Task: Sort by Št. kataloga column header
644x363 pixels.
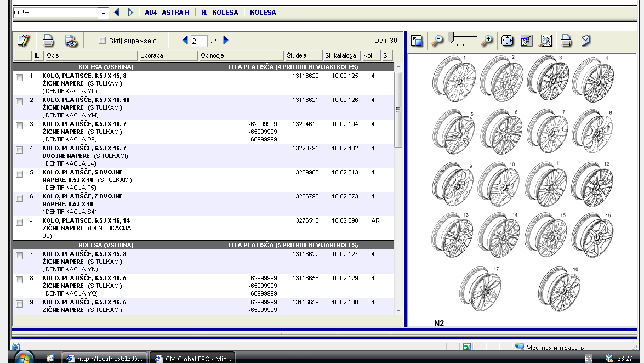Action: (341, 55)
